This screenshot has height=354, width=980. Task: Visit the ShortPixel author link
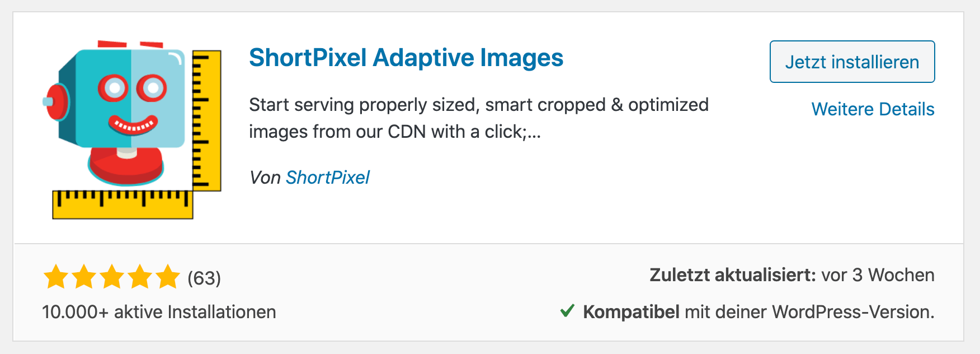[328, 178]
